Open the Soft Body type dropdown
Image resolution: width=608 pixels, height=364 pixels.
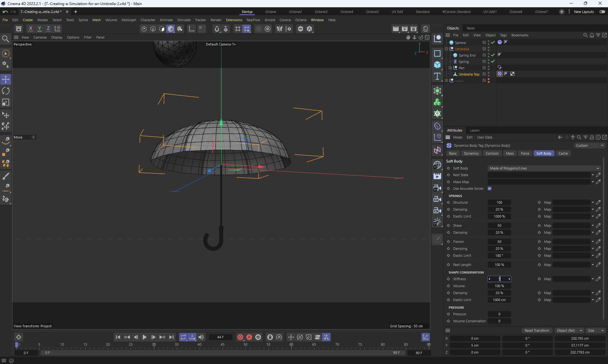[x=544, y=168]
